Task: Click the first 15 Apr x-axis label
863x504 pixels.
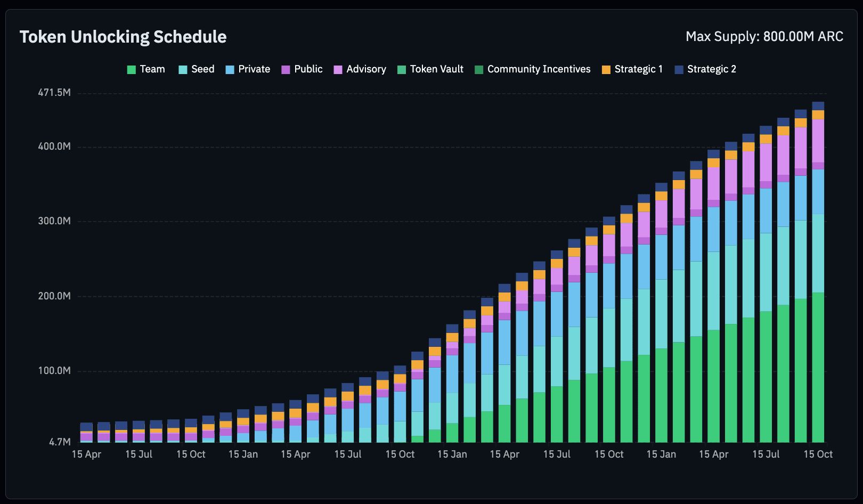Action: pyautogui.click(x=86, y=454)
